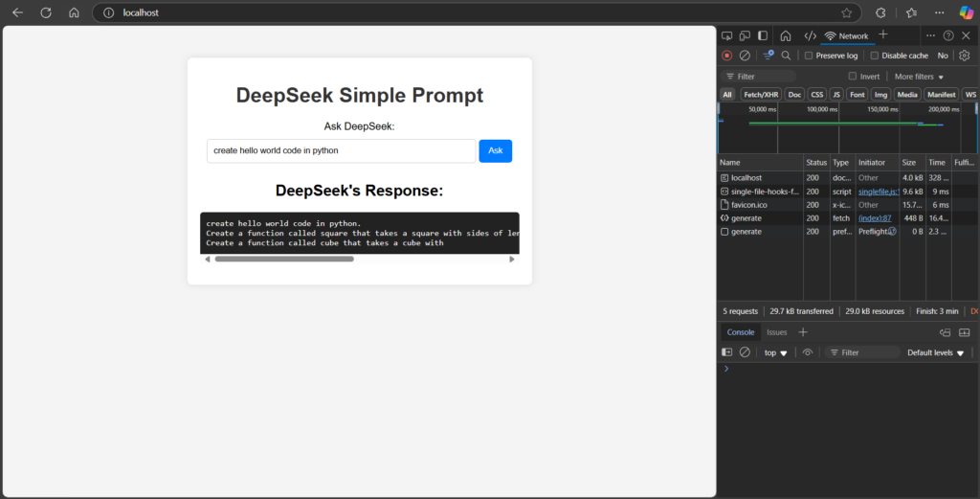
Task: Select the Console drawer tab
Action: [741, 332]
